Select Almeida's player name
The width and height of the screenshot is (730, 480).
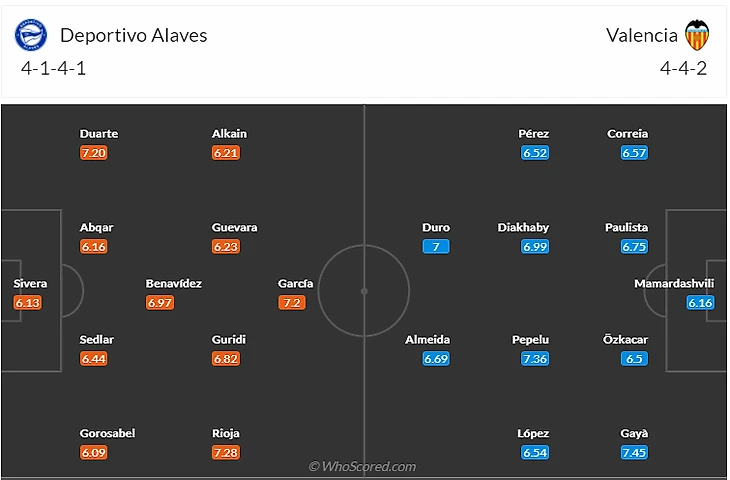[x=427, y=339]
